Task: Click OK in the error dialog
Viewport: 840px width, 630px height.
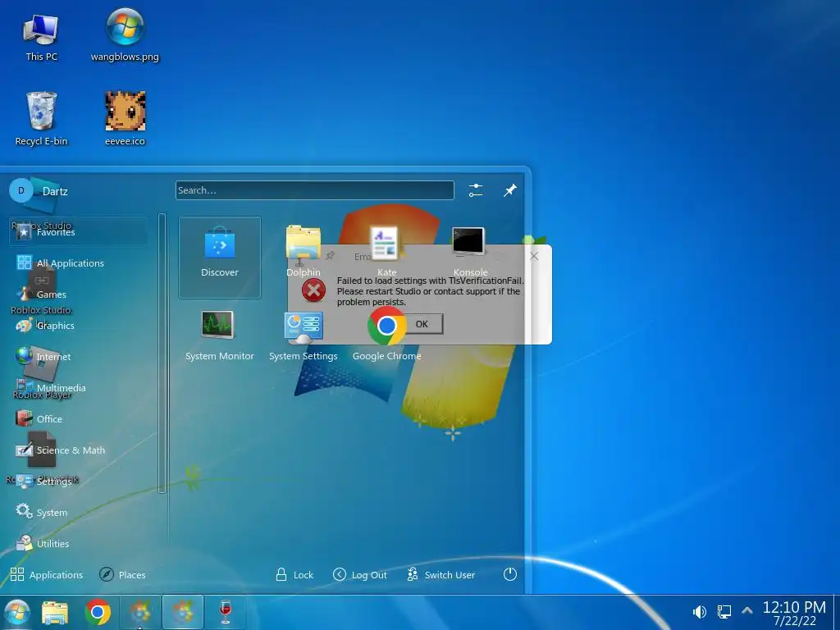Action: 422,324
